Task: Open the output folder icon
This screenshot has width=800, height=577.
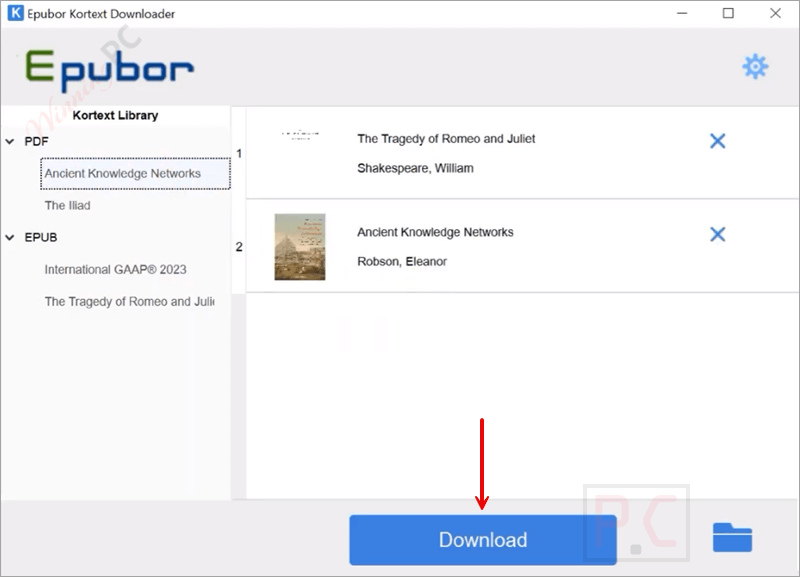Action: [732, 538]
